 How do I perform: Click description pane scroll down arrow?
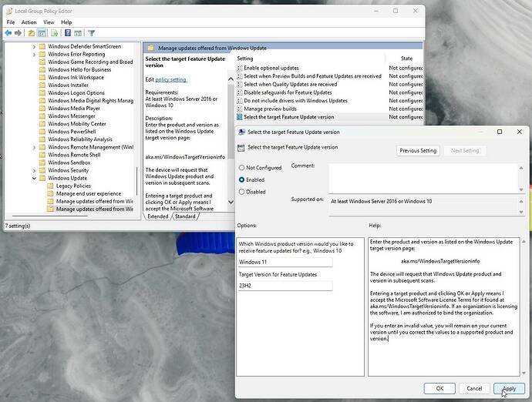click(231, 202)
